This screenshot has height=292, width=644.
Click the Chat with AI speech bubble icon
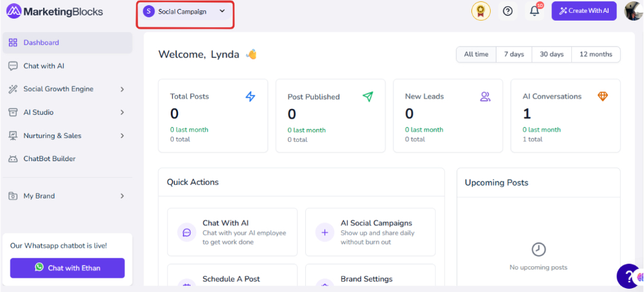pyautogui.click(x=13, y=66)
